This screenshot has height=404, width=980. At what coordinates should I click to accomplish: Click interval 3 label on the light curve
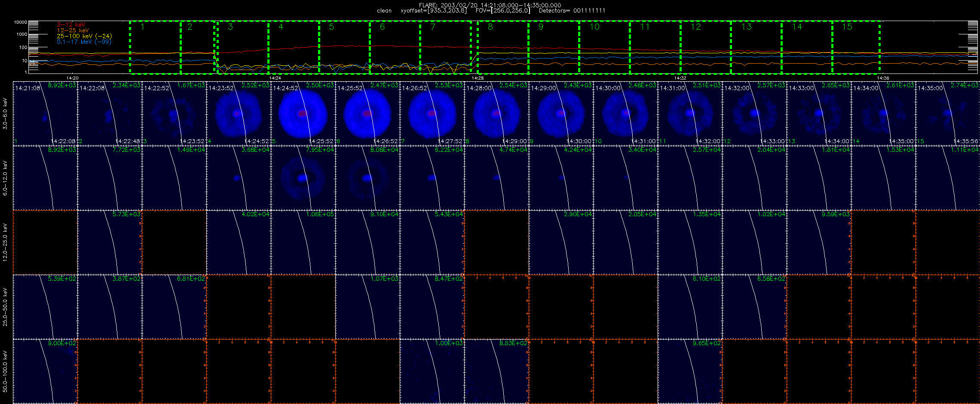tap(230, 27)
